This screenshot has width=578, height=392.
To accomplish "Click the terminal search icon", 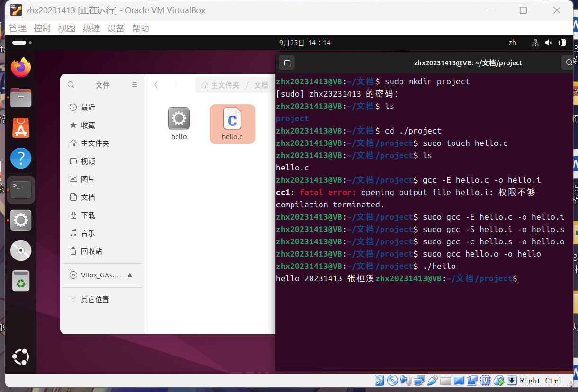I will [x=569, y=62].
